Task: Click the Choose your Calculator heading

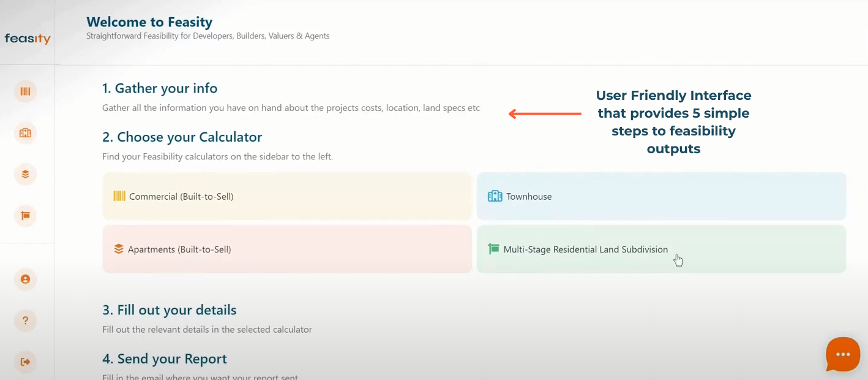Action: pos(182,137)
